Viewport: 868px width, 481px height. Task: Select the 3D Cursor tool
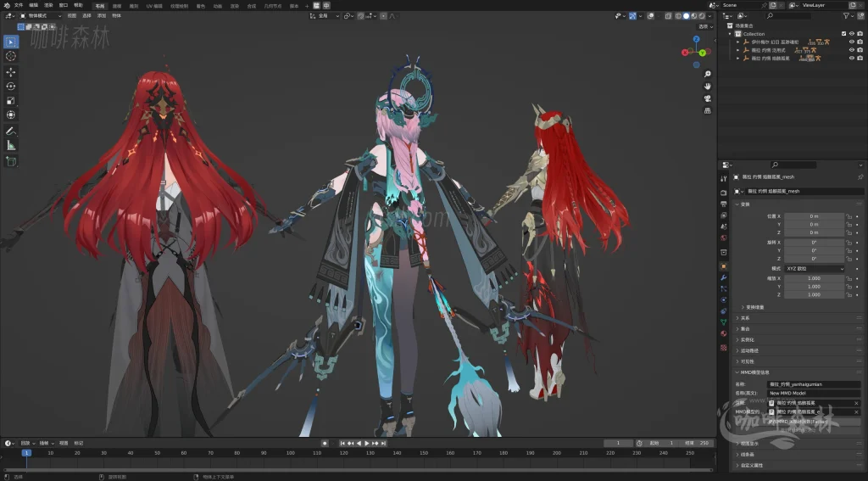click(10, 56)
